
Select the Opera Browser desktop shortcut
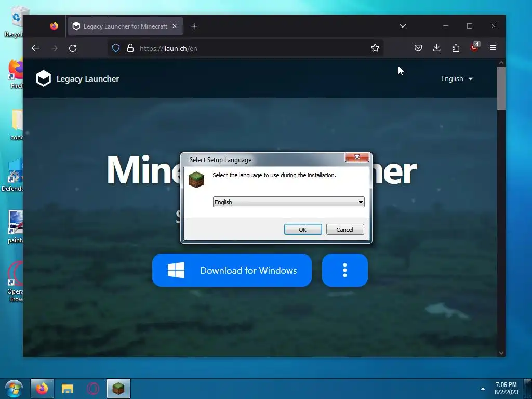15,282
